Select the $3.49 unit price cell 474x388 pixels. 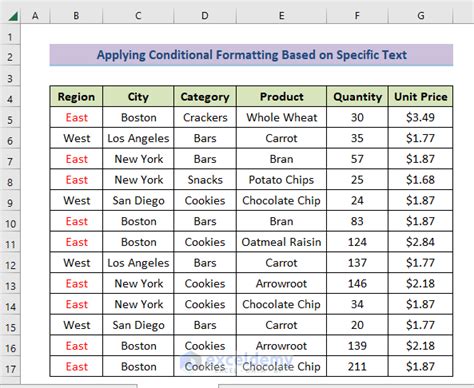pos(421,117)
